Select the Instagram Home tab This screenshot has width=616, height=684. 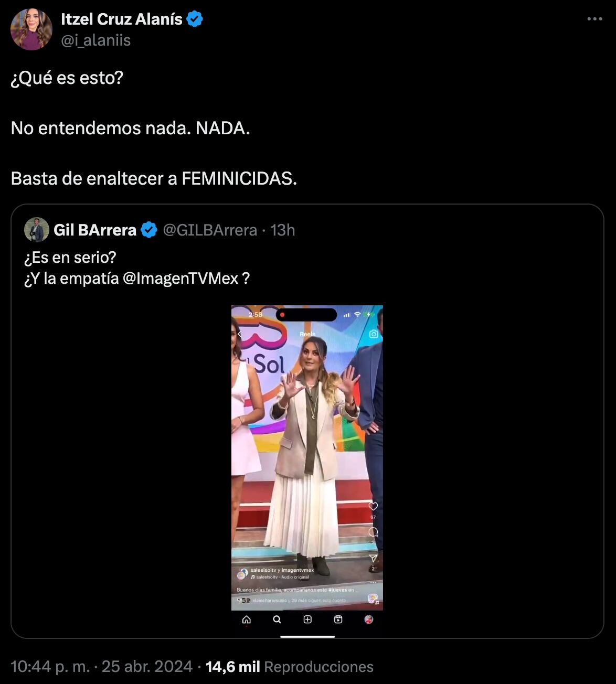pyautogui.click(x=246, y=619)
